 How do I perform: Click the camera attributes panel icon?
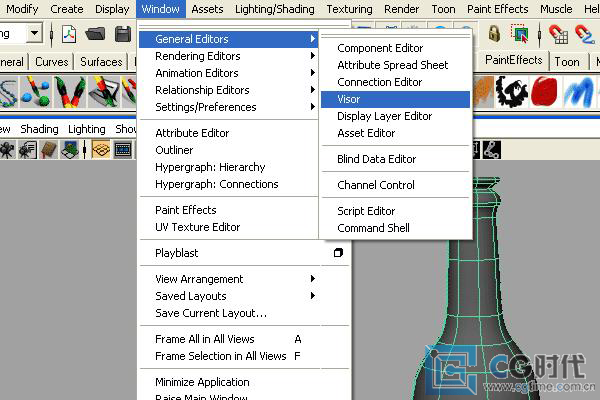point(28,150)
